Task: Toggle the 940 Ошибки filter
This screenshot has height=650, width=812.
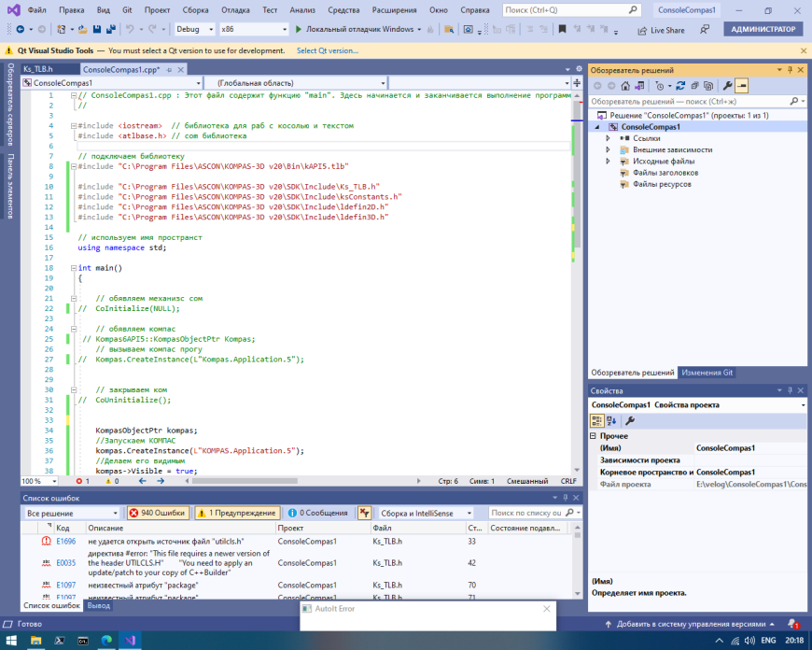Action: click(158, 513)
